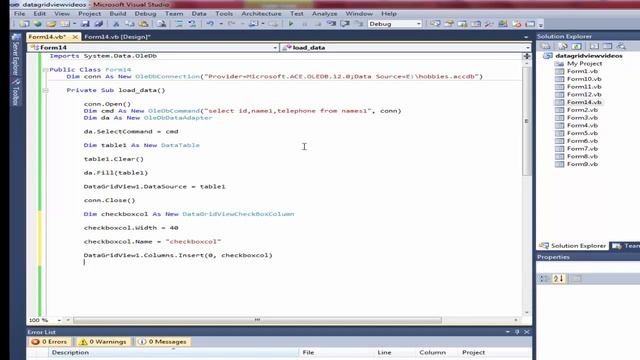Close the Form14.vb tab with X
Viewport: 640px width, 360px height.
pos(75,37)
